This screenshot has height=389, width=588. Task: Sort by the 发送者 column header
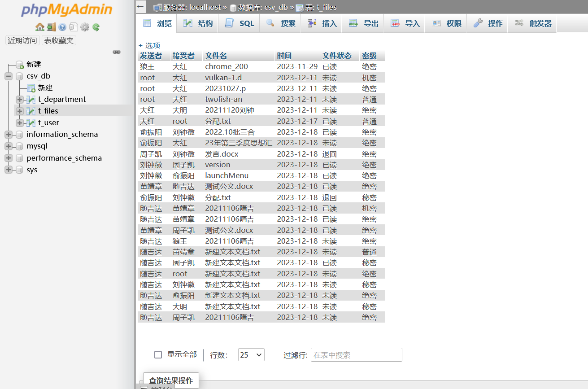click(x=151, y=56)
